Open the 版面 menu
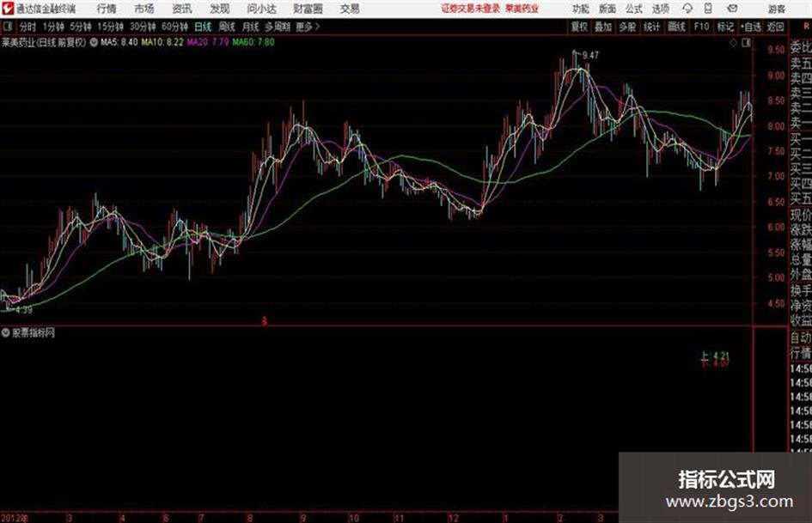812x523 pixels. [x=607, y=9]
